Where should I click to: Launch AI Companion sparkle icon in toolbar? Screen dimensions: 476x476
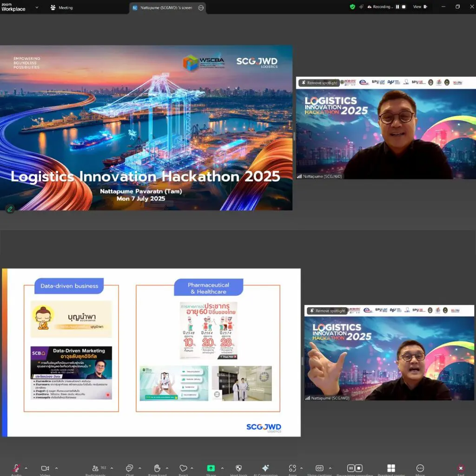265,468
